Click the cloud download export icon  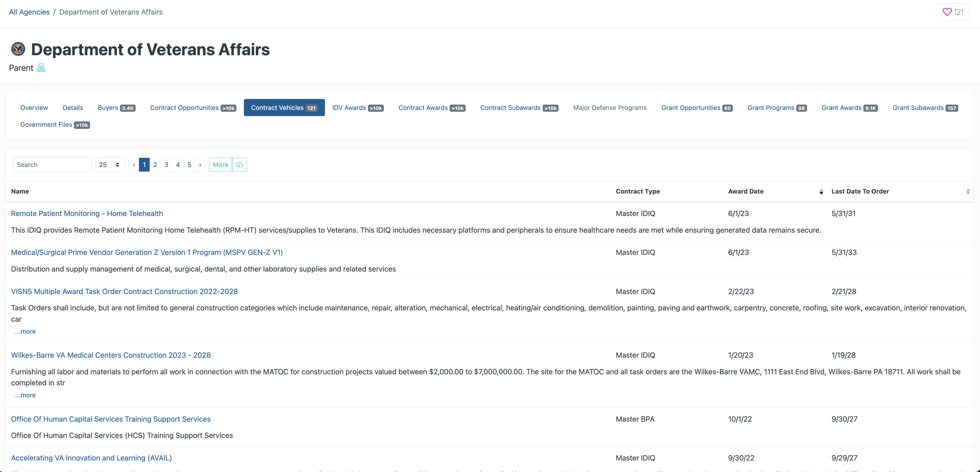(x=239, y=165)
